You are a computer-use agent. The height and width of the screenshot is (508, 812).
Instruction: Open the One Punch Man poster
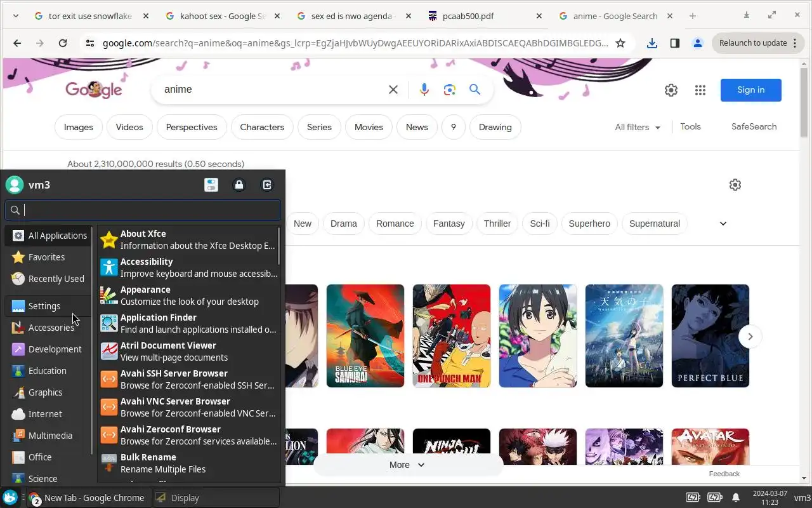coord(452,336)
